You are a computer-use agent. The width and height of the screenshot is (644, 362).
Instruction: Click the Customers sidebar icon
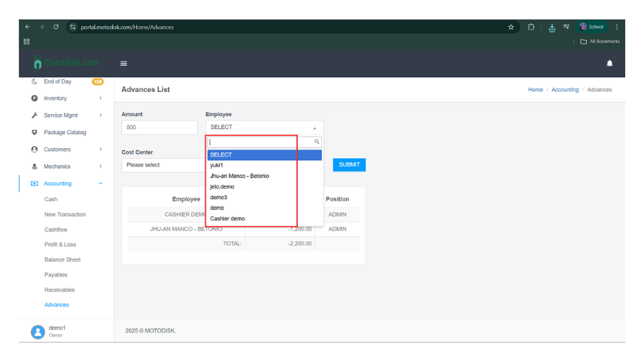click(34, 149)
